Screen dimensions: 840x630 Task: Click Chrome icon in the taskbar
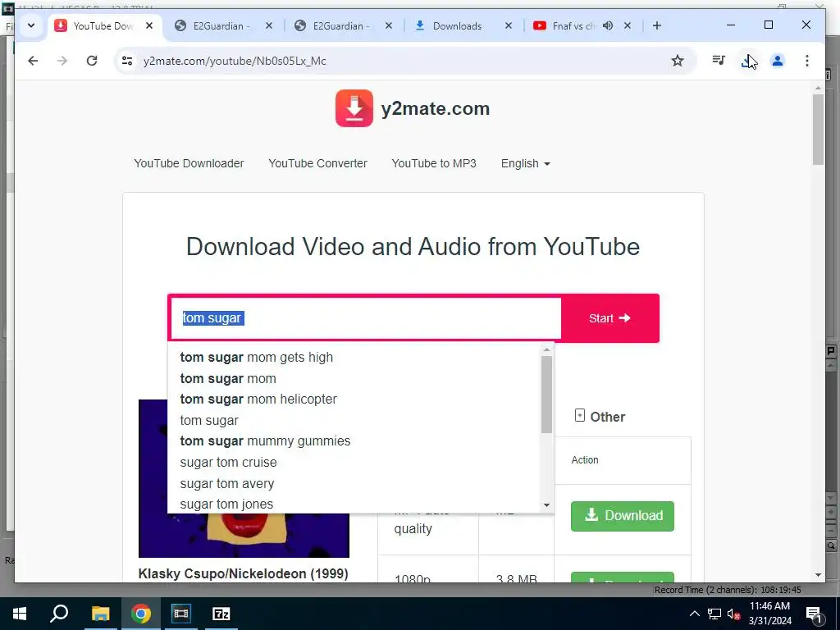pos(141,614)
